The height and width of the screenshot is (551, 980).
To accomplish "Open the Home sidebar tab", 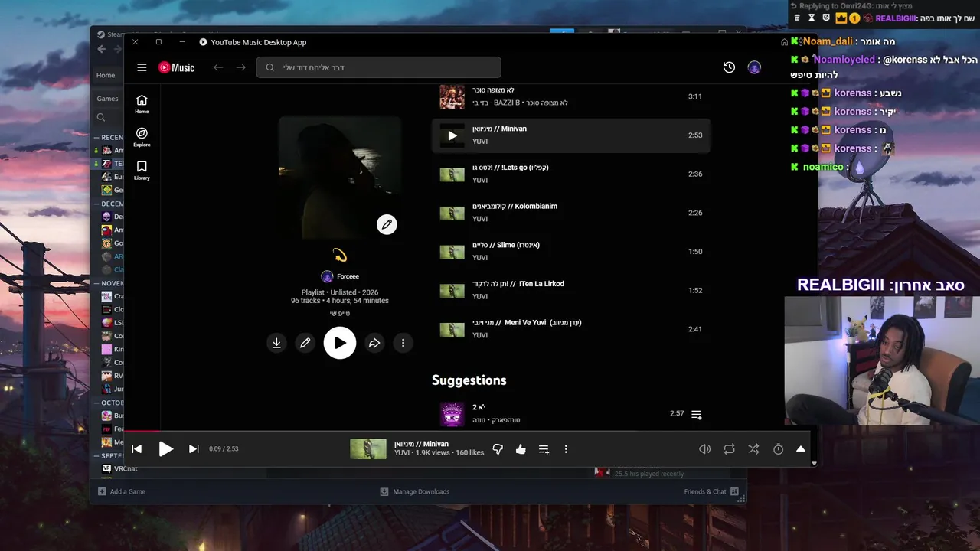I will pos(142,104).
